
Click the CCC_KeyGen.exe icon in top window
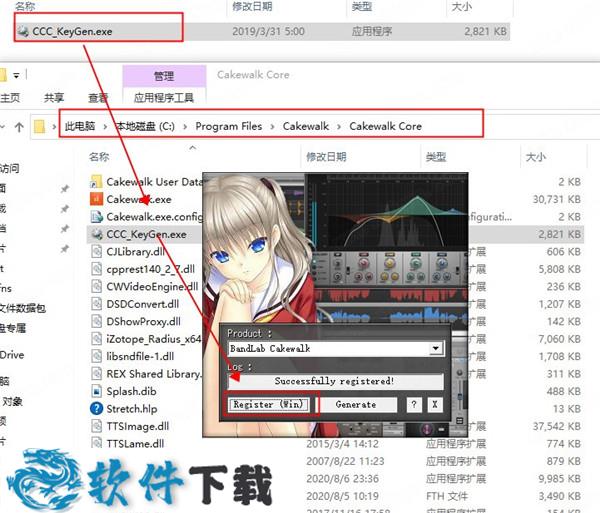pyautogui.click(x=23, y=31)
